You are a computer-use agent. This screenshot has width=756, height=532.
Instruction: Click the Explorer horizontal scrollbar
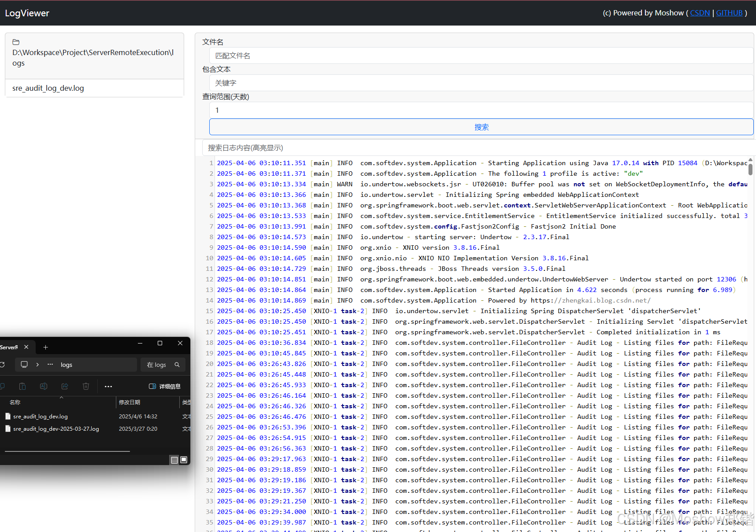pyautogui.click(x=67, y=451)
